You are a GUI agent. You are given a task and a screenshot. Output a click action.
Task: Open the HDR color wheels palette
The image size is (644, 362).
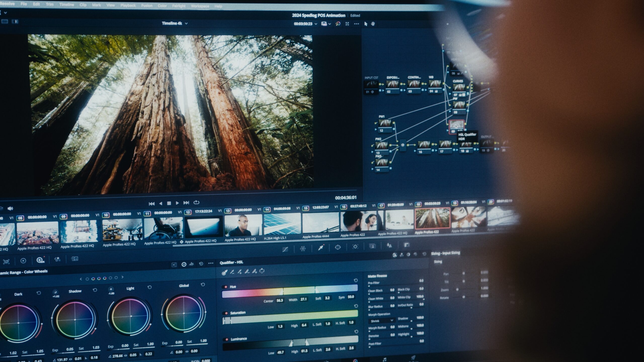[40, 260]
